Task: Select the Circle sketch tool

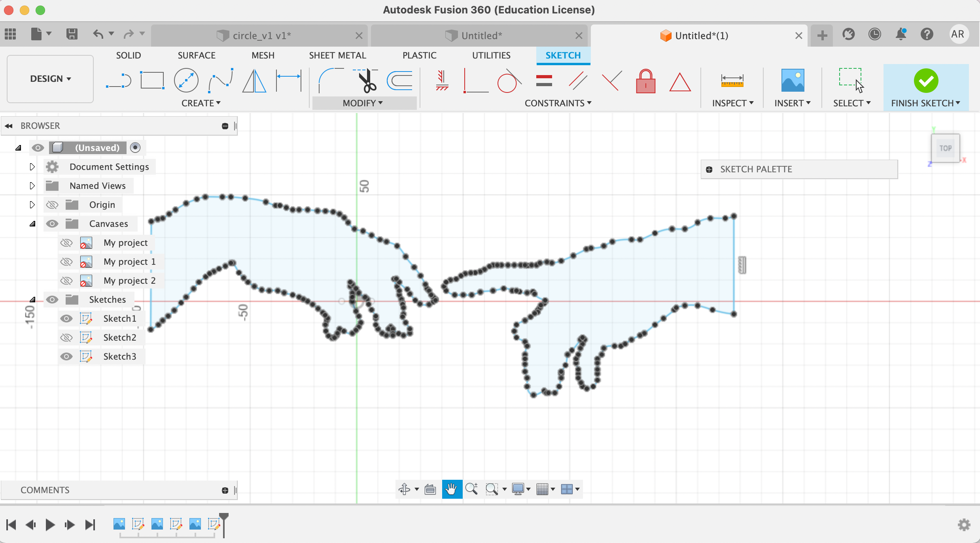Action: click(x=186, y=81)
